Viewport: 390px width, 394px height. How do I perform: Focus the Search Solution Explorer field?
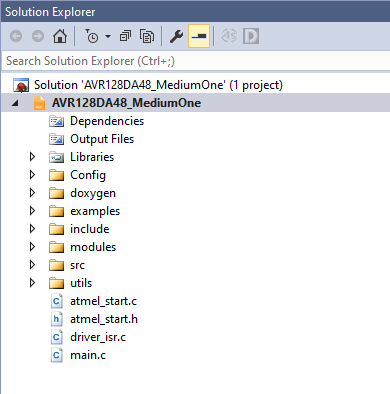coord(195,61)
